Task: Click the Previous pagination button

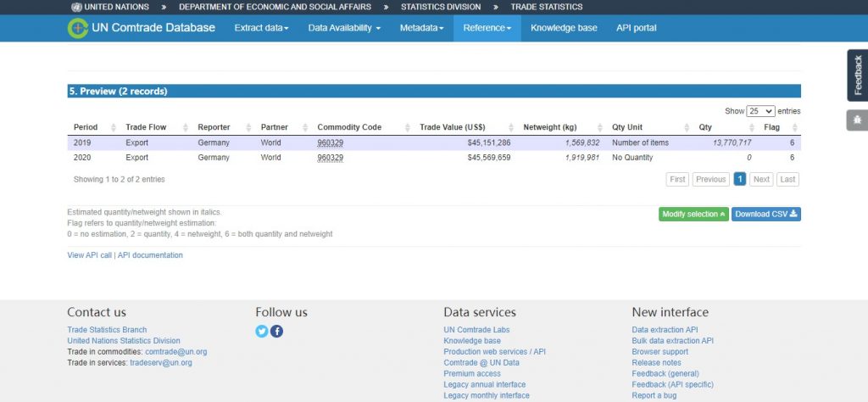Action: point(711,180)
